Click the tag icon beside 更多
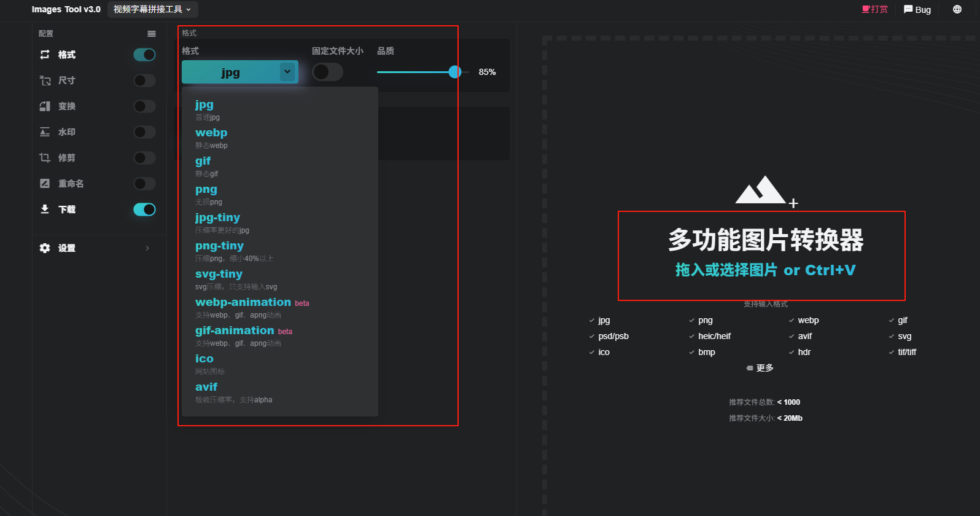 (x=750, y=368)
